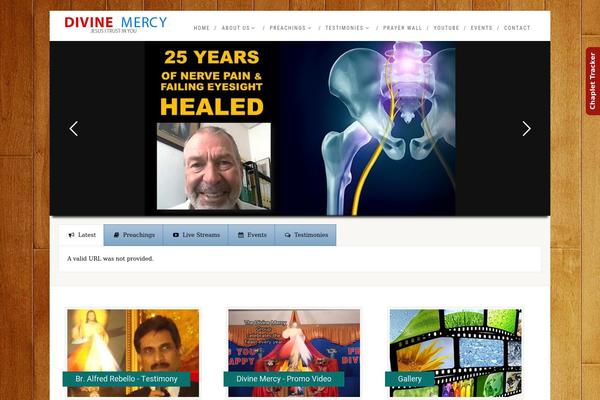Click the megaphone icon on Latest tab
This screenshot has width=600, height=400.
(71, 235)
